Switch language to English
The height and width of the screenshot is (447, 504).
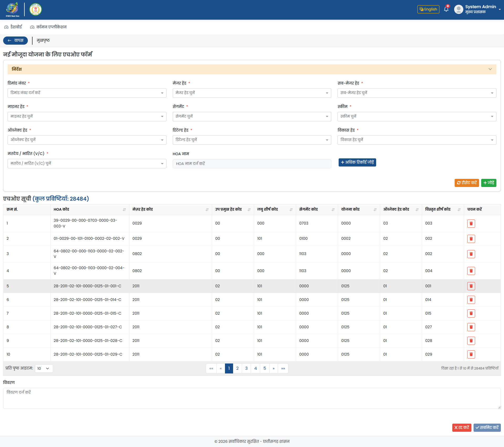(x=428, y=9)
